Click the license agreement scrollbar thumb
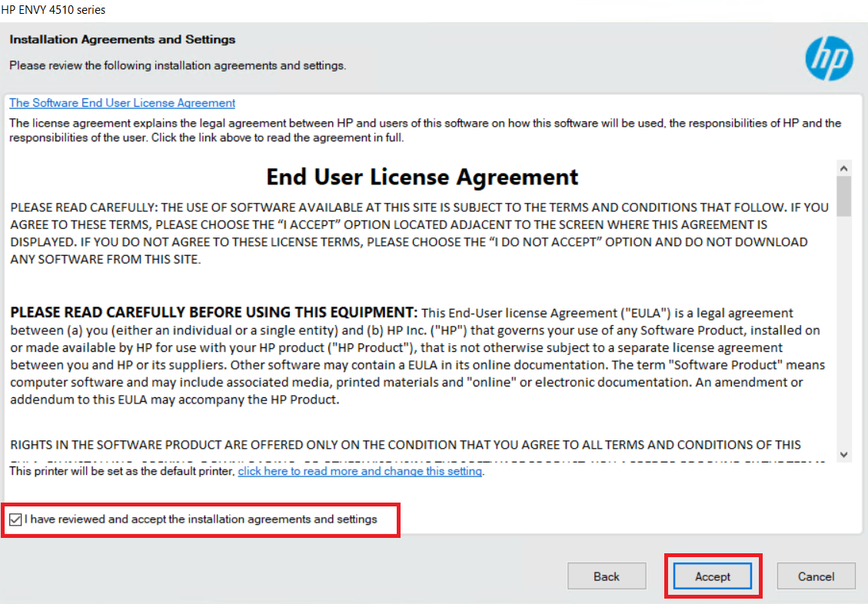 click(844, 196)
